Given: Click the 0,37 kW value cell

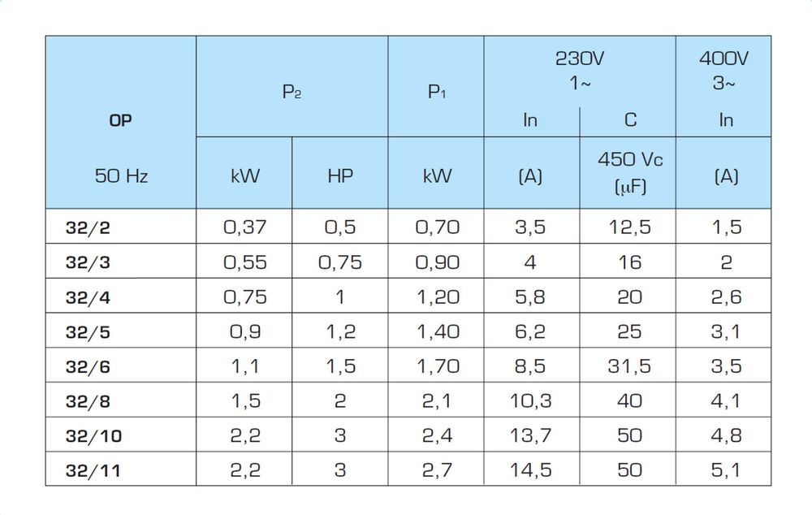Looking at the screenshot, I should pyautogui.click(x=244, y=227).
